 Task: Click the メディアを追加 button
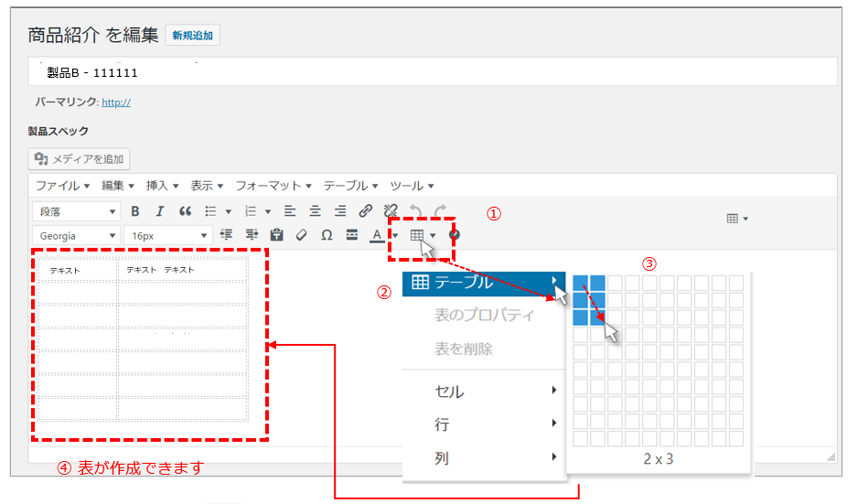click(x=80, y=159)
